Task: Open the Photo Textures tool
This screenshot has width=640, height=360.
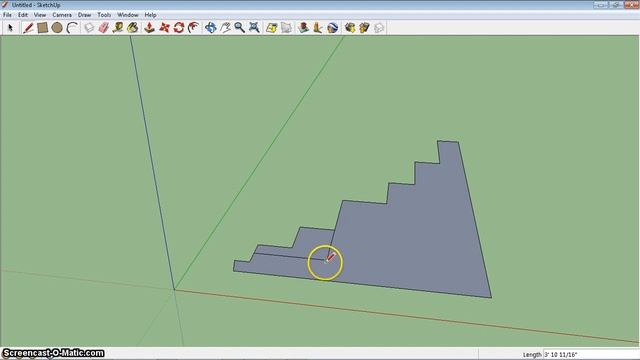Action: [x=318, y=28]
